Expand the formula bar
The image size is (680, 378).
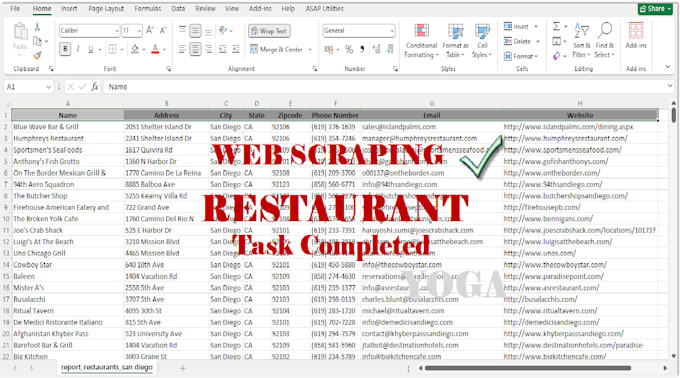click(x=670, y=86)
